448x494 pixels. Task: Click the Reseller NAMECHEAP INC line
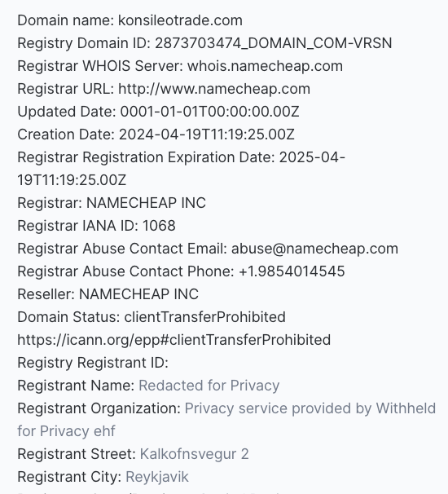pos(108,294)
